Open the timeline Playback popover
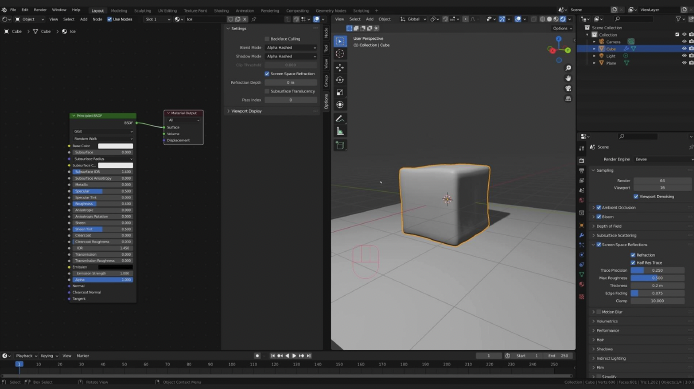Viewport: 694px width, 389px height. point(26,356)
